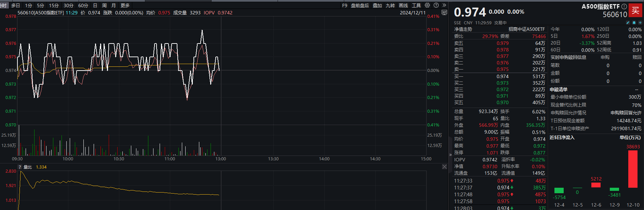Image resolution: width=644 pixels, height=210 pixels.
Task: Click the 12-10 net inflow red bar
Action: [x=633, y=169]
